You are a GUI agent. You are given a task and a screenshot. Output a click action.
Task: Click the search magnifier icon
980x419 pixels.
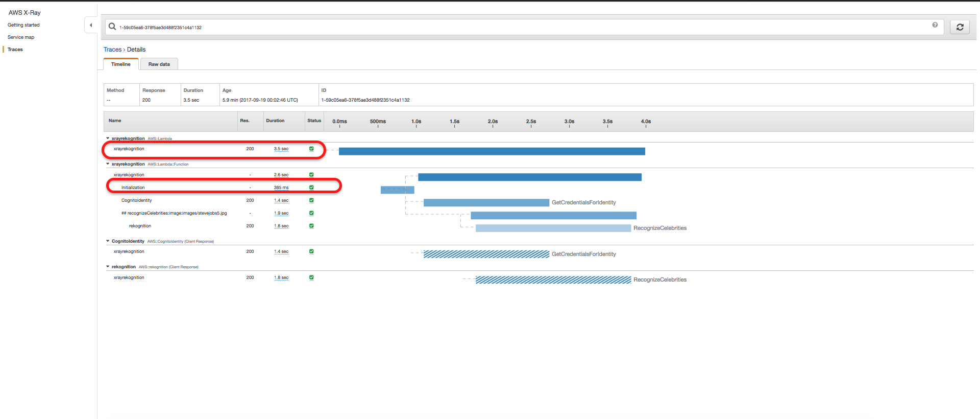112,27
